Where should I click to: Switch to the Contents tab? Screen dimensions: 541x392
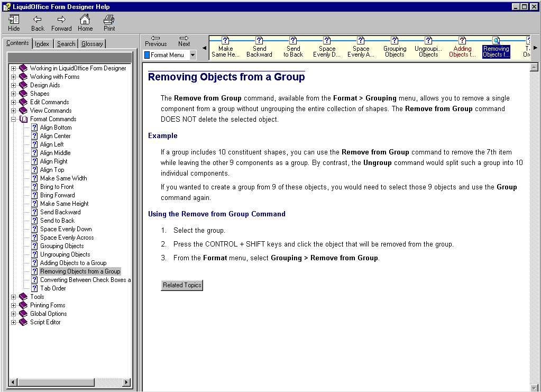[17, 43]
